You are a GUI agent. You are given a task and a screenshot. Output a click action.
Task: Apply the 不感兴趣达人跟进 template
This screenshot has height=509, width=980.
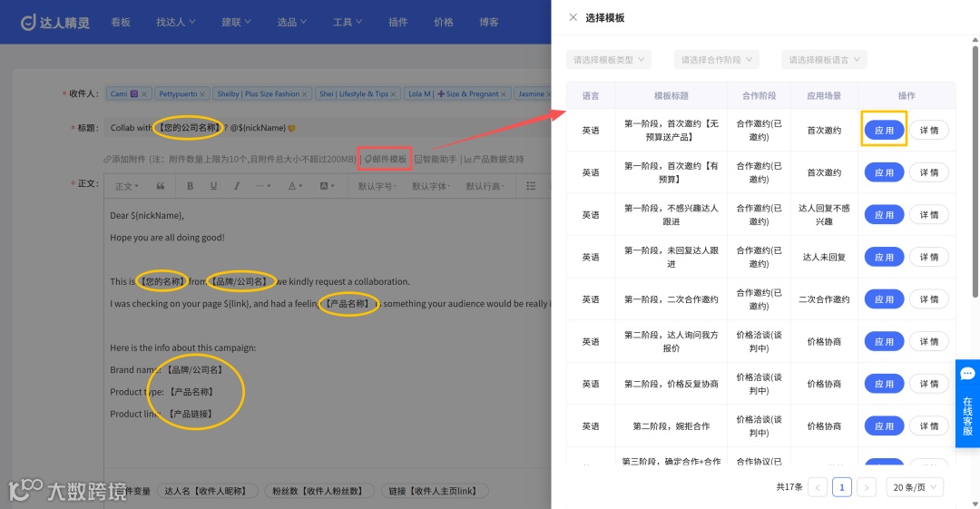point(884,214)
